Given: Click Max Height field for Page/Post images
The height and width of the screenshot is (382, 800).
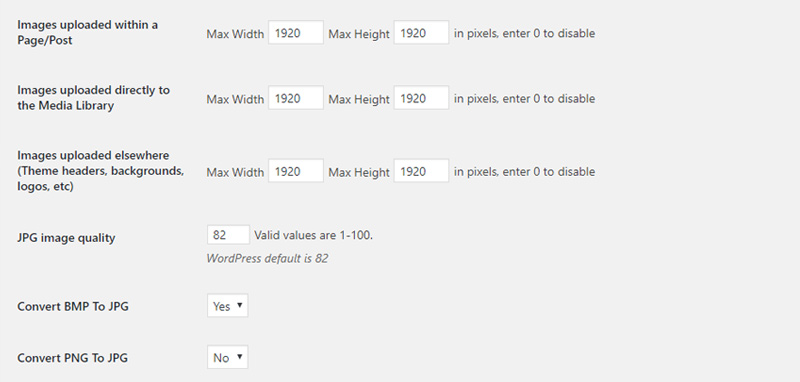Looking at the screenshot, I should click(x=421, y=33).
